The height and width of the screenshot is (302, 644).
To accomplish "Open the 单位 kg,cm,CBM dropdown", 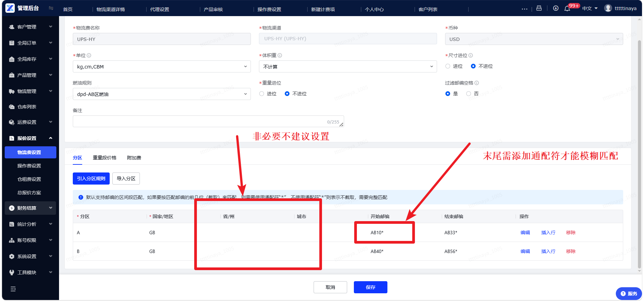I will point(162,66).
